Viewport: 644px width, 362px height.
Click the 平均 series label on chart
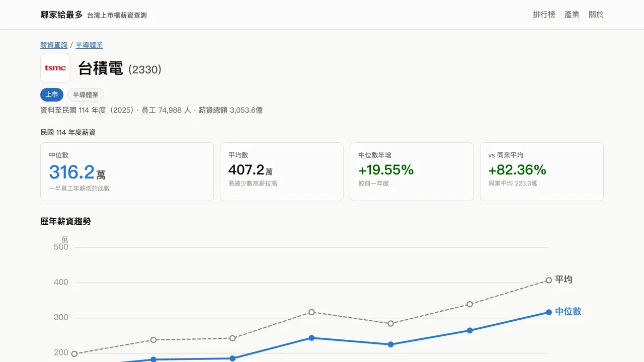coord(563,280)
